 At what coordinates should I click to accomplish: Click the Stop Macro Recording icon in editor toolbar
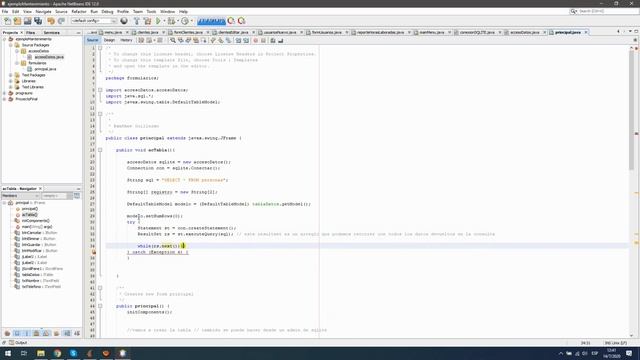(263, 40)
